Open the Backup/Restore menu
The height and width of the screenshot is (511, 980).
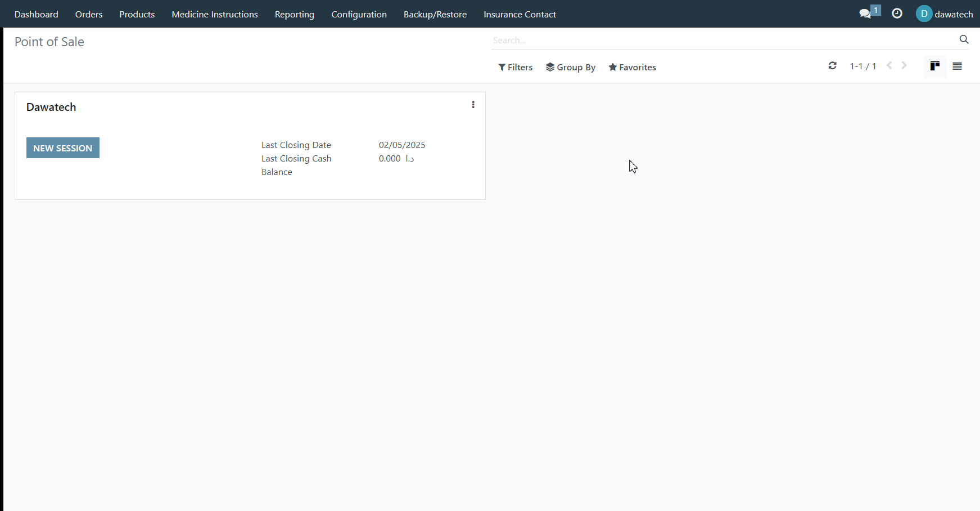[435, 14]
